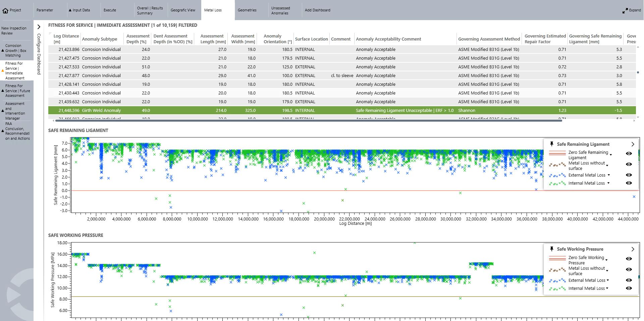The height and width of the screenshot is (321, 644).
Task: Open Fitness For Service Future Assessment
Action: 17,91
